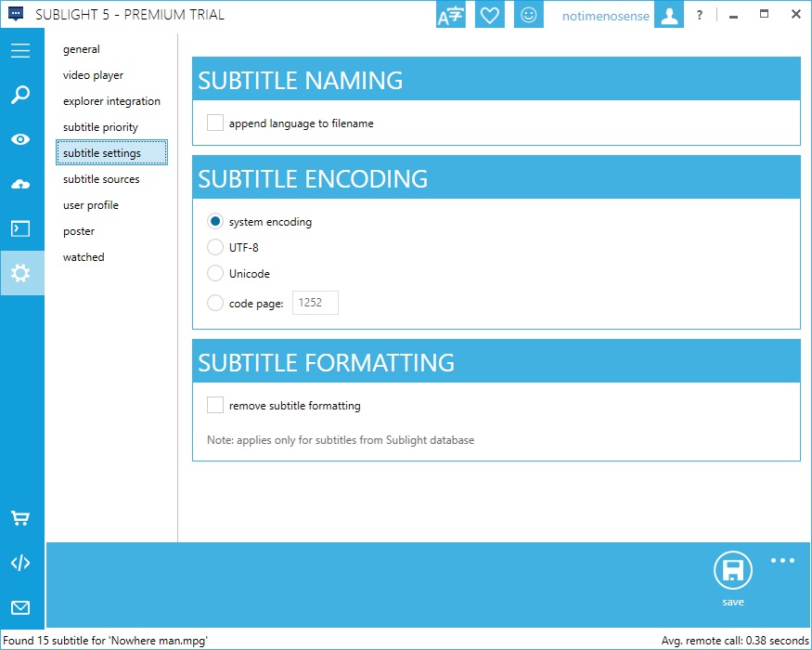Open the user profile settings section
The image size is (812, 650).
[x=91, y=205]
